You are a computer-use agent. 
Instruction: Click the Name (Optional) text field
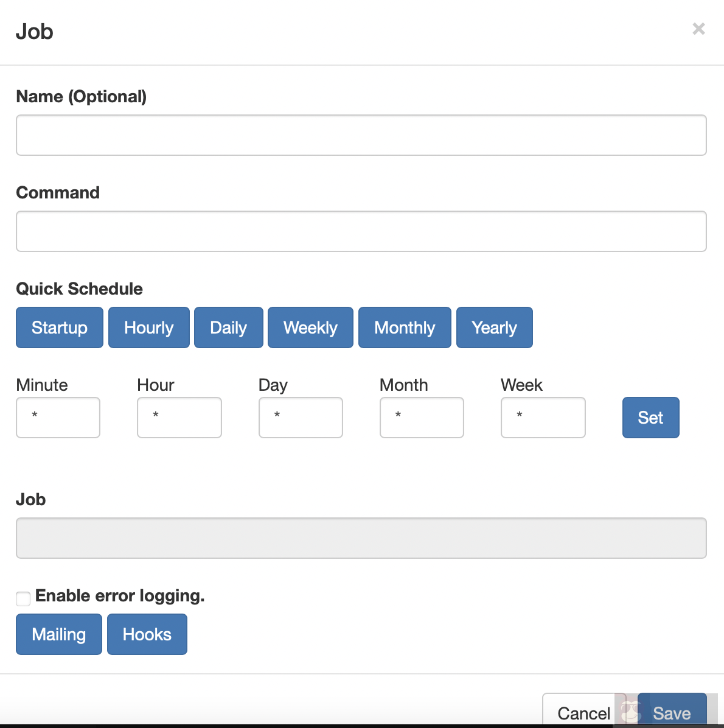361,135
